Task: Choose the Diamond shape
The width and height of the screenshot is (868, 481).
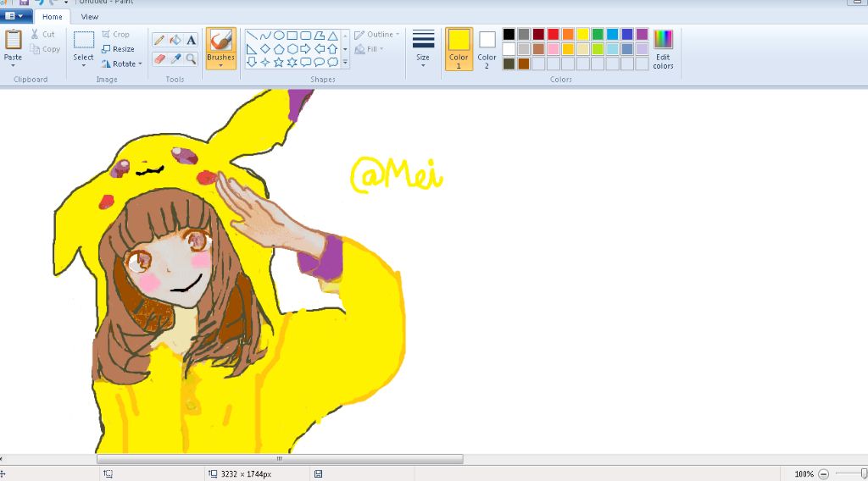Action: click(x=265, y=48)
